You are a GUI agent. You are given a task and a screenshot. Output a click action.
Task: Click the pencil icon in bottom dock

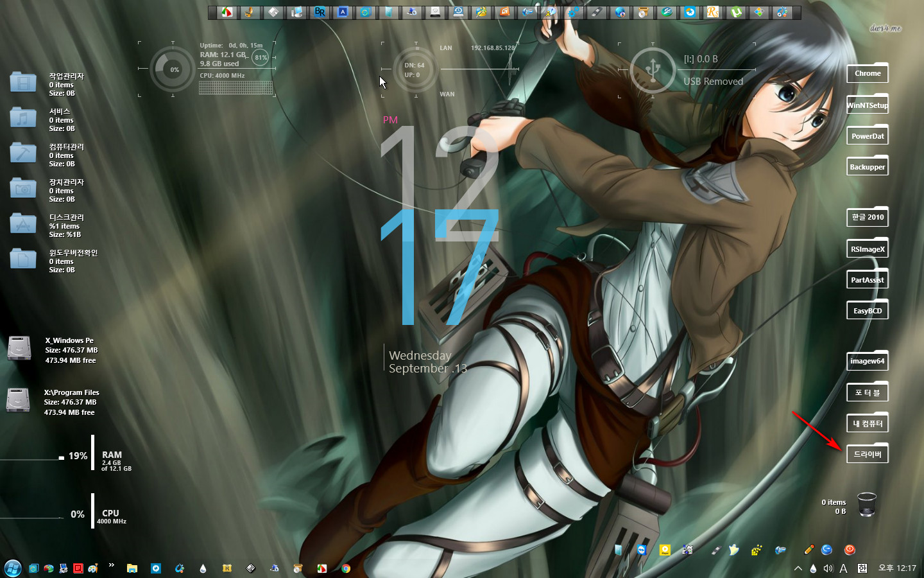pyautogui.click(x=809, y=550)
